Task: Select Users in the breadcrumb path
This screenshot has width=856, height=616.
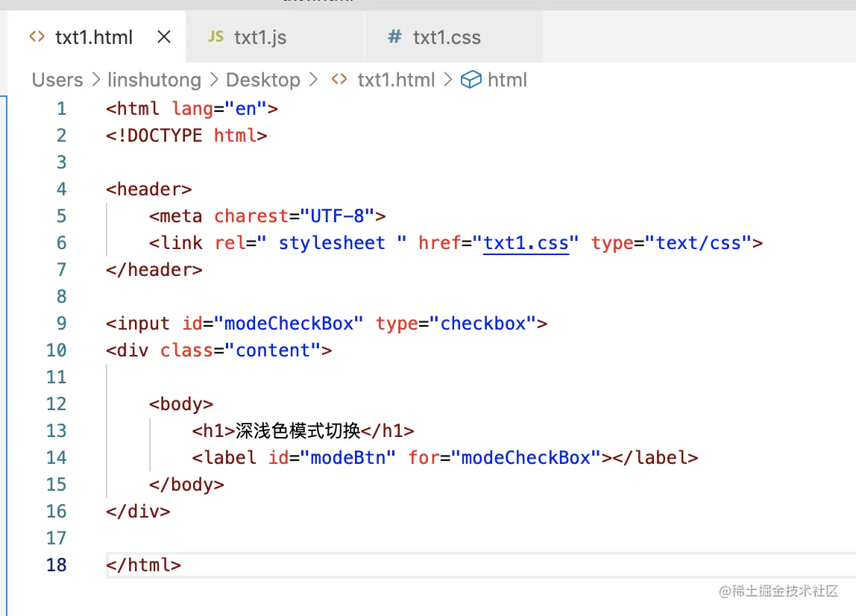Action: (57, 80)
